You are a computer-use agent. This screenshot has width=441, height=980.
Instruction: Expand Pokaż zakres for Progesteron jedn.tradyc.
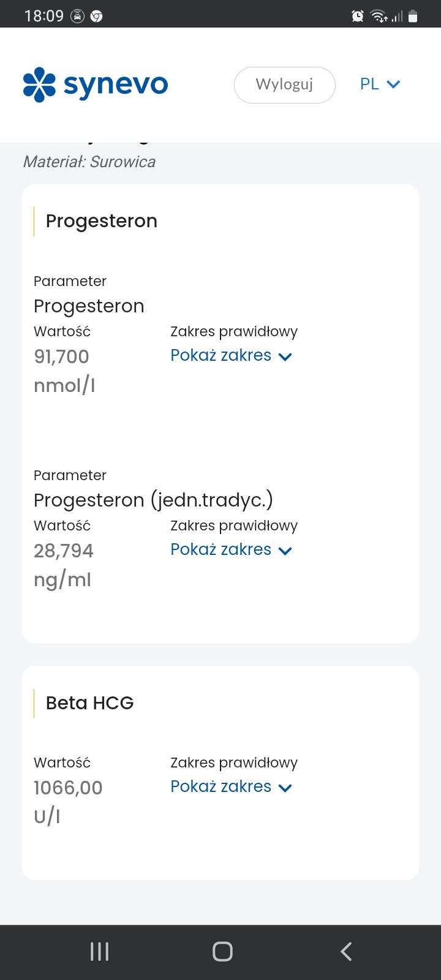tap(231, 550)
